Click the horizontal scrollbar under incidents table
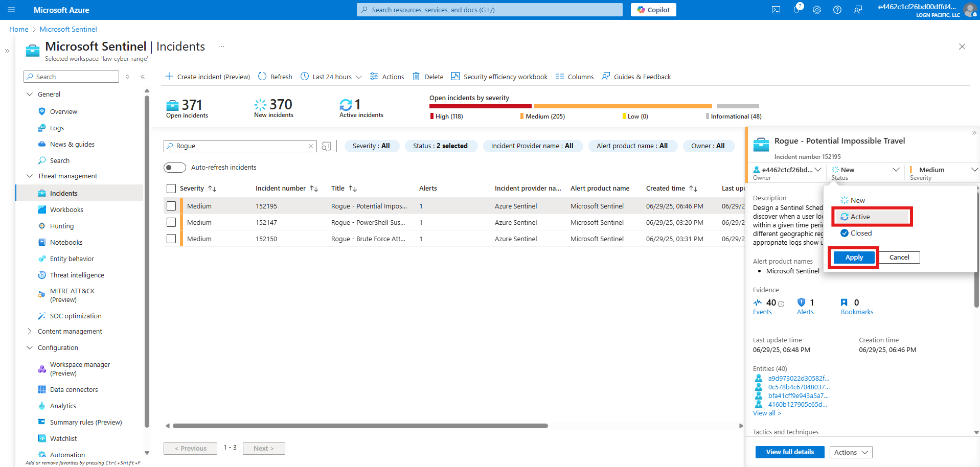 [360, 426]
